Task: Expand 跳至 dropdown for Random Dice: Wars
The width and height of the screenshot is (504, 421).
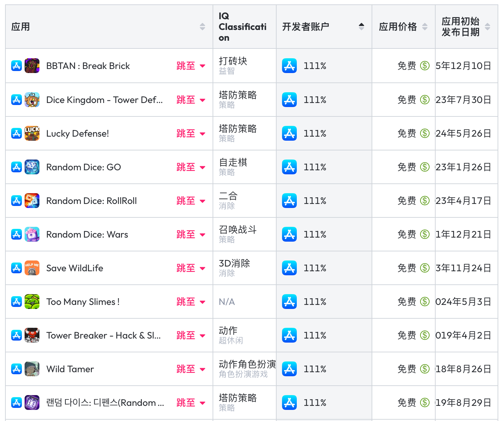Action: point(191,234)
